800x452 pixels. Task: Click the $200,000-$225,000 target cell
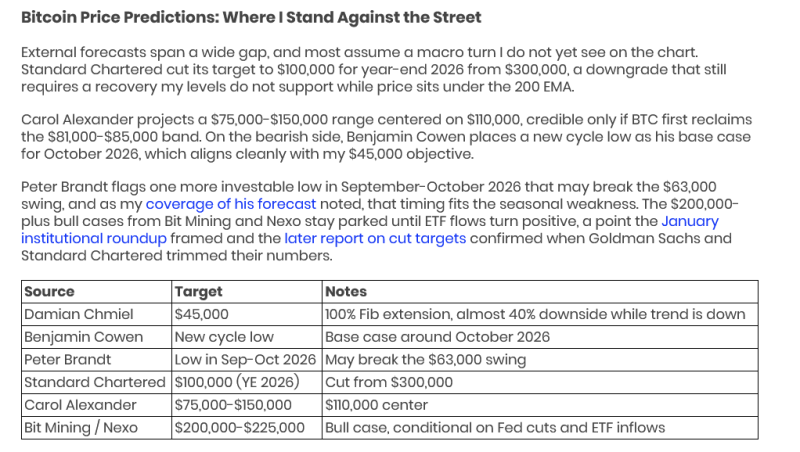[247, 428]
